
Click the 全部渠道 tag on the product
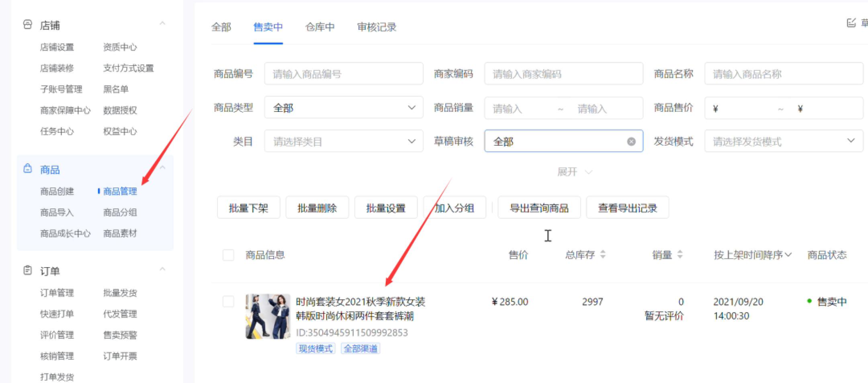point(360,348)
